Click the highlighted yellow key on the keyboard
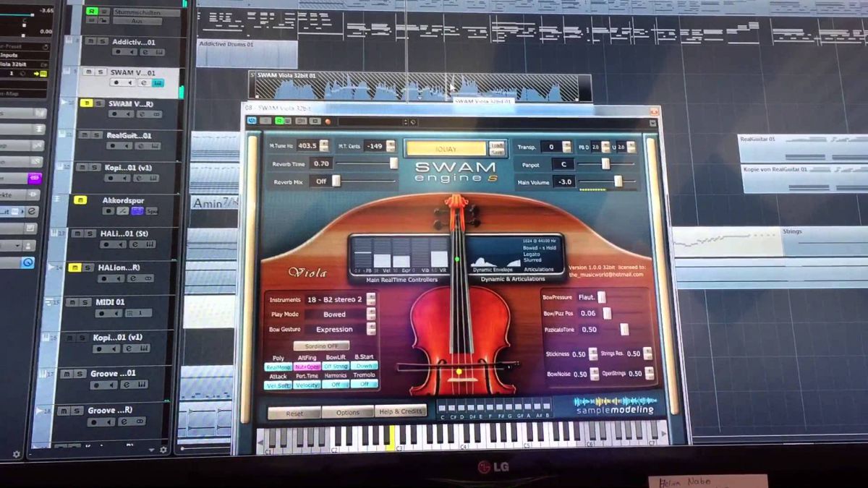Screen dimensions: 868x488 tap(391, 436)
